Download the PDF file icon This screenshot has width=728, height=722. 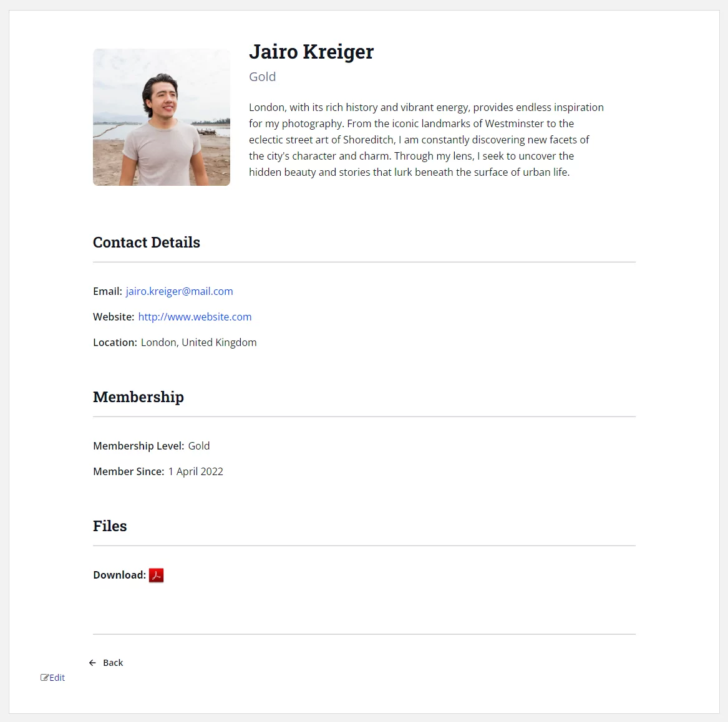click(156, 575)
